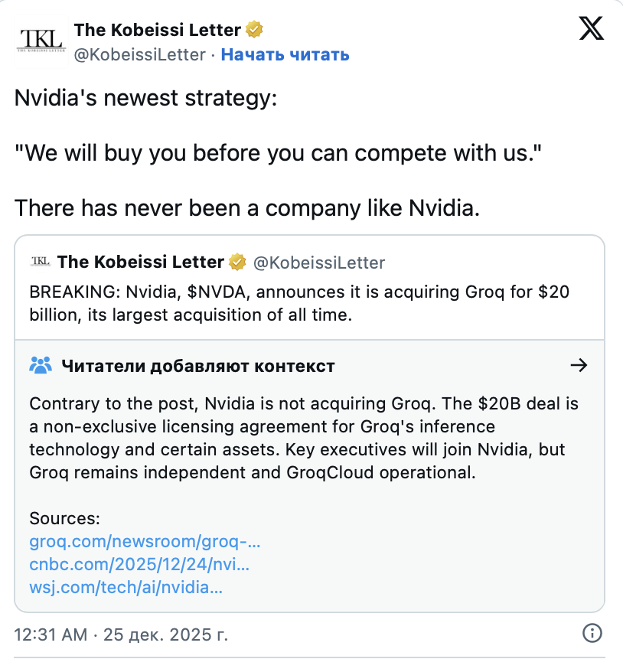Open the quoted BREAKING Nvidia post text
The image size is (623, 672).
(x=298, y=304)
